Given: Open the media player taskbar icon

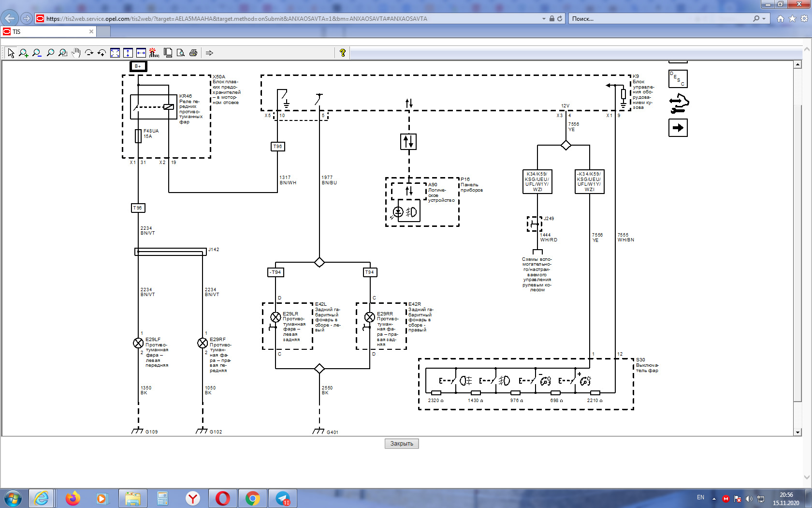Looking at the screenshot, I should tap(101, 498).
